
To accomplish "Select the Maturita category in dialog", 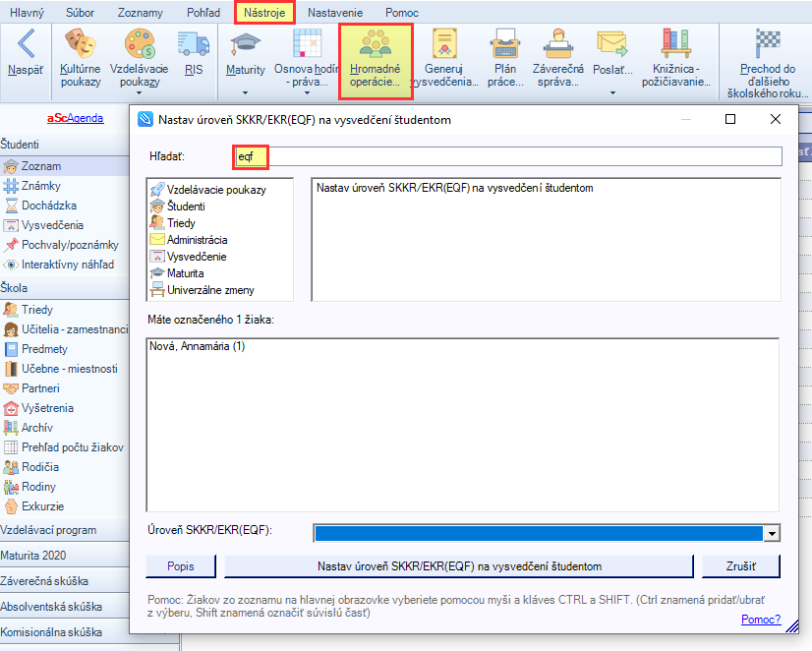I will 177,273.
